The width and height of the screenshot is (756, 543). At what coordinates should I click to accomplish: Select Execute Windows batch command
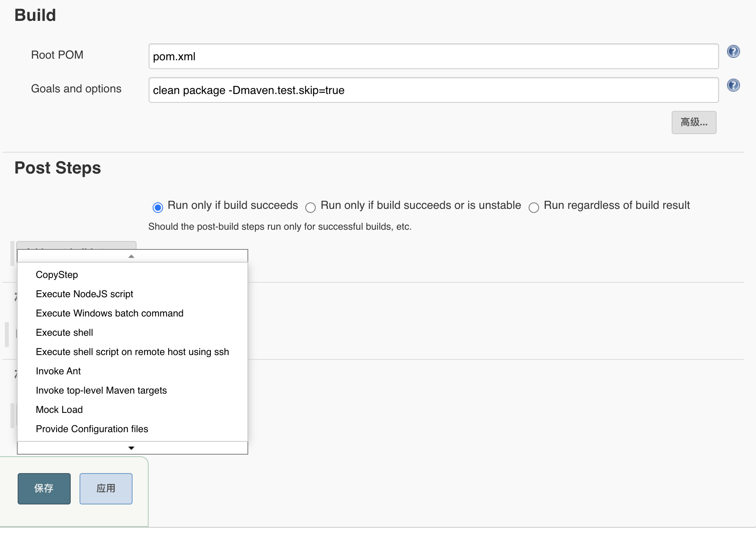point(109,313)
